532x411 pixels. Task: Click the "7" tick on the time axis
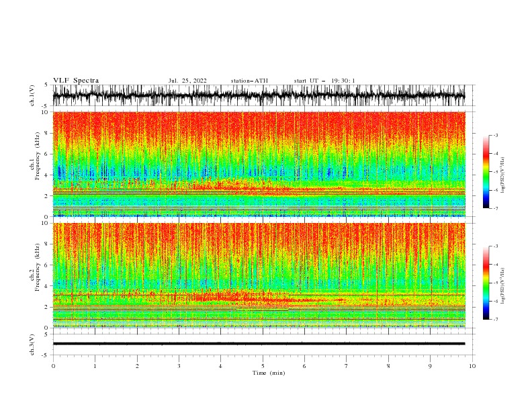(x=347, y=366)
